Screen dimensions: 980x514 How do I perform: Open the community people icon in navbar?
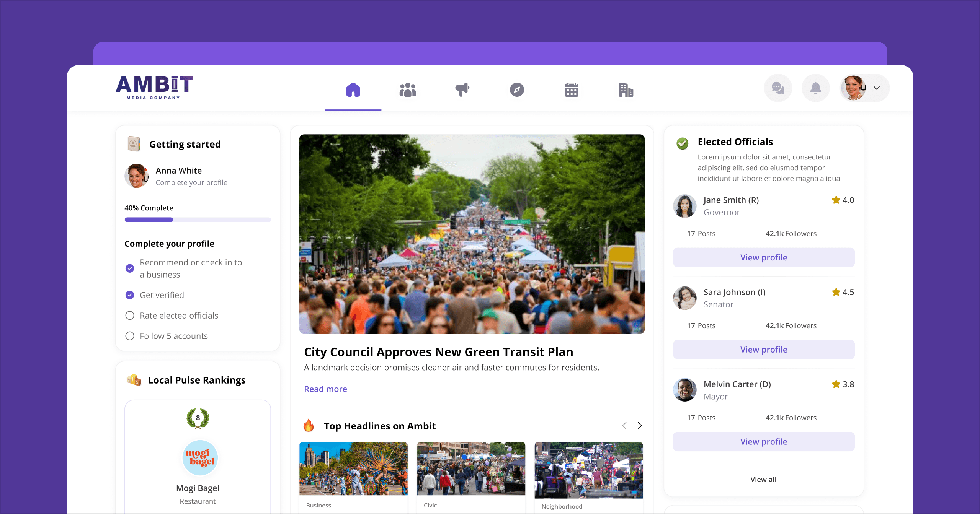pyautogui.click(x=408, y=90)
